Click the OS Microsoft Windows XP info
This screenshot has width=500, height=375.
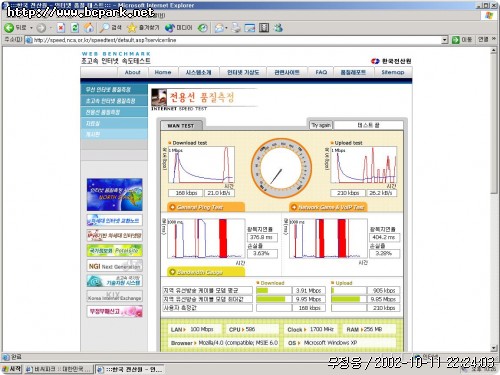(340, 343)
